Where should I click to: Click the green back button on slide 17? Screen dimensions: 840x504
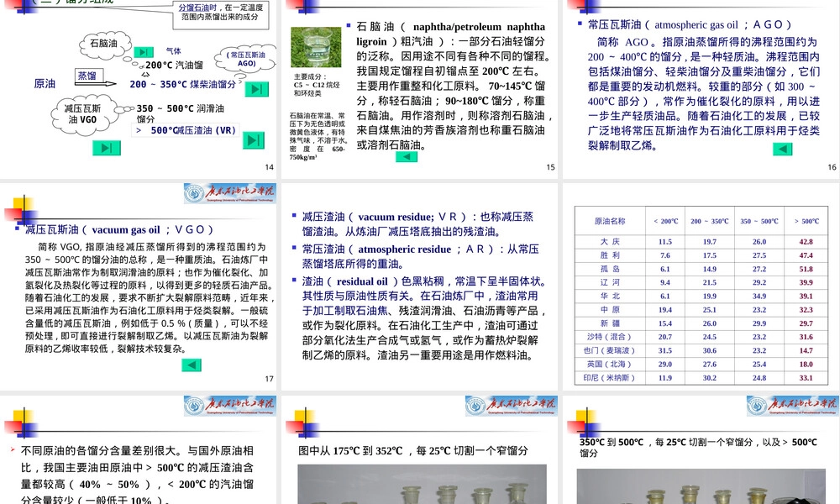[192, 365]
